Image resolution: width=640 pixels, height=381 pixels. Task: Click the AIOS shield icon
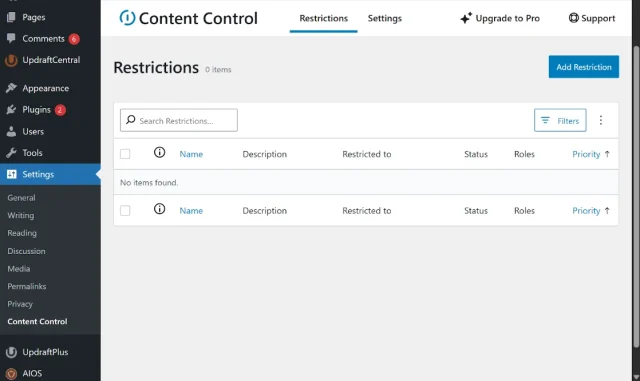point(11,373)
